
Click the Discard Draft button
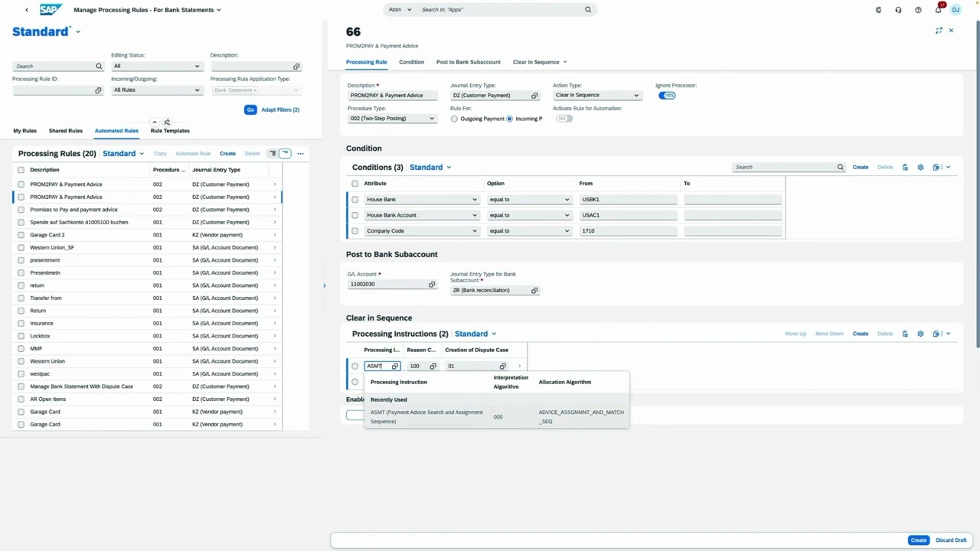point(951,540)
